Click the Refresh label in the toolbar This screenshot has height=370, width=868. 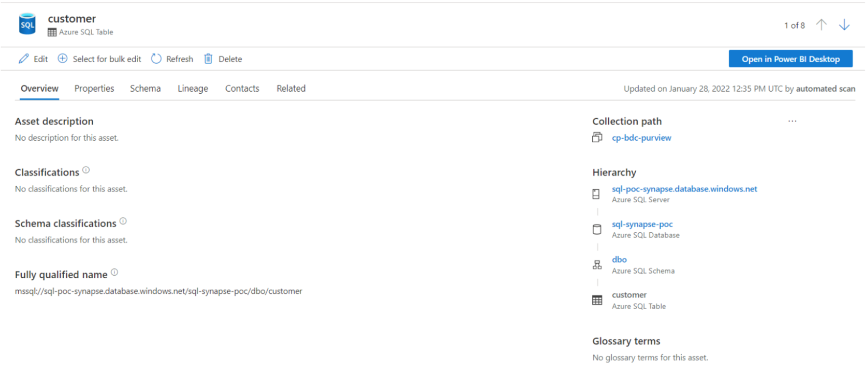click(x=180, y=59)
